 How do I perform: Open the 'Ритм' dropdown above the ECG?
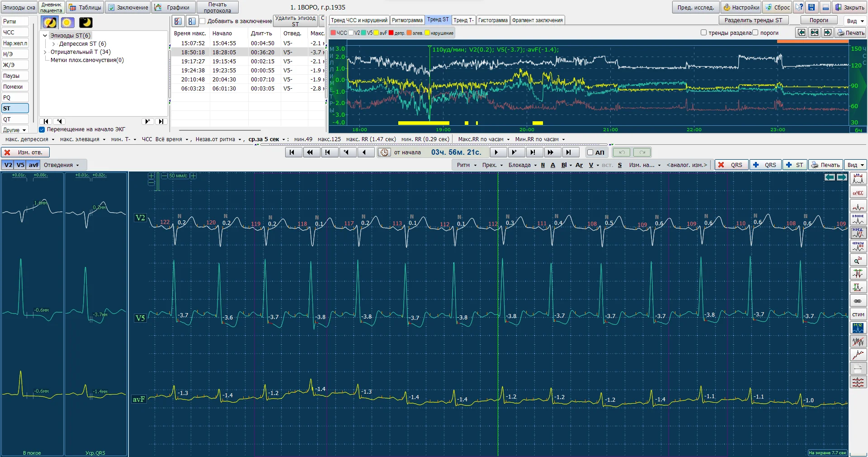point(467,165)
